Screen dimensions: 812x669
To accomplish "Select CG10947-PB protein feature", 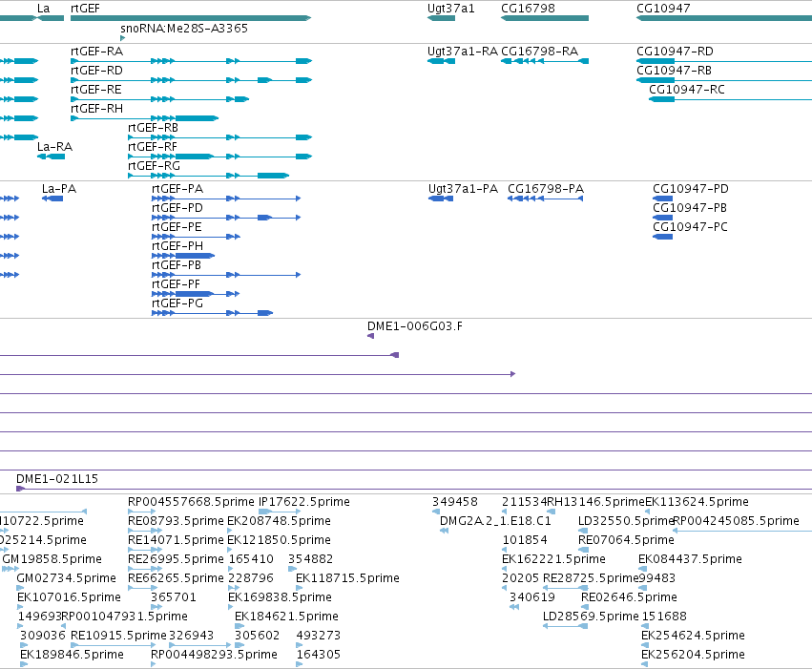I will 663,218.
